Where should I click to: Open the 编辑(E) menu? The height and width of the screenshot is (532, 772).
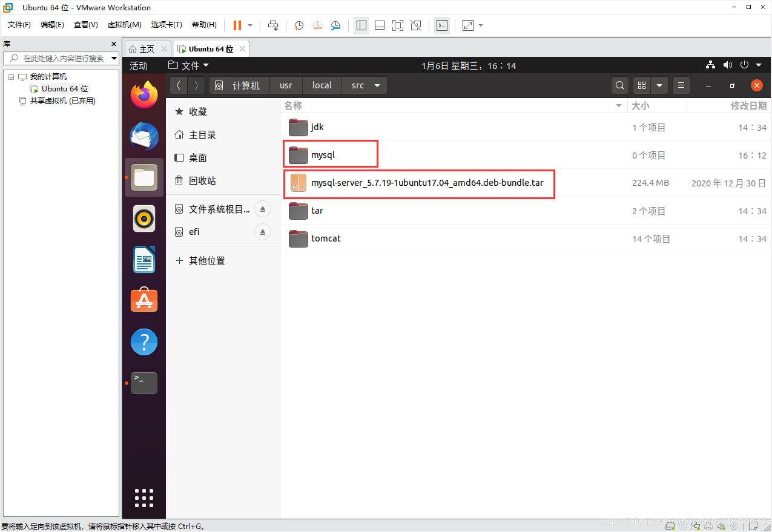(x=52, y=25)
